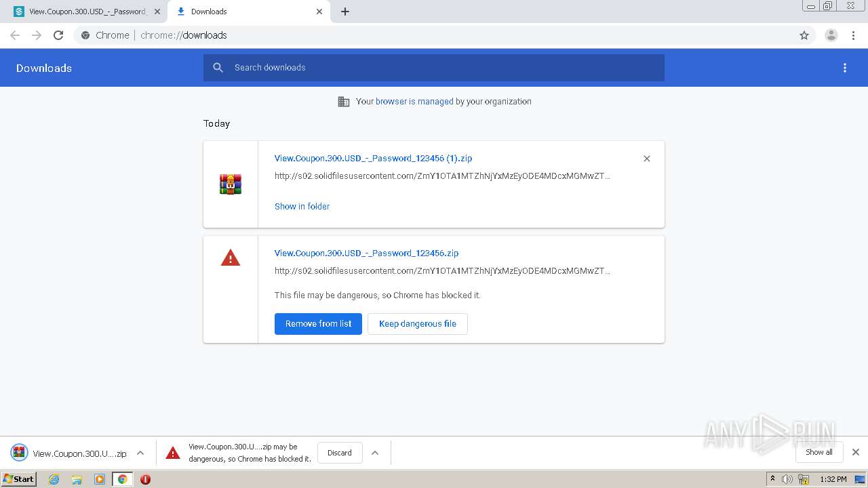Viewport: 868px width, 488px height.
Task: Open Chrome's three-dot menu
Action: point(854,35)
